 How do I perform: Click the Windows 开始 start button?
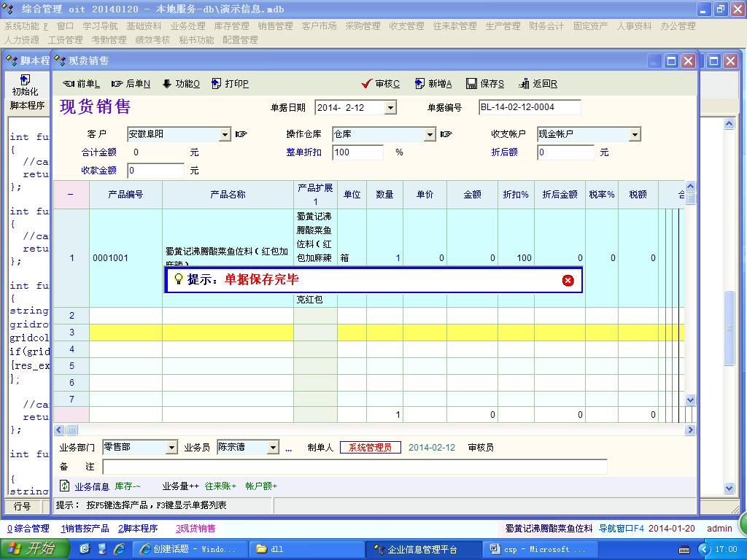pos(32,549)
